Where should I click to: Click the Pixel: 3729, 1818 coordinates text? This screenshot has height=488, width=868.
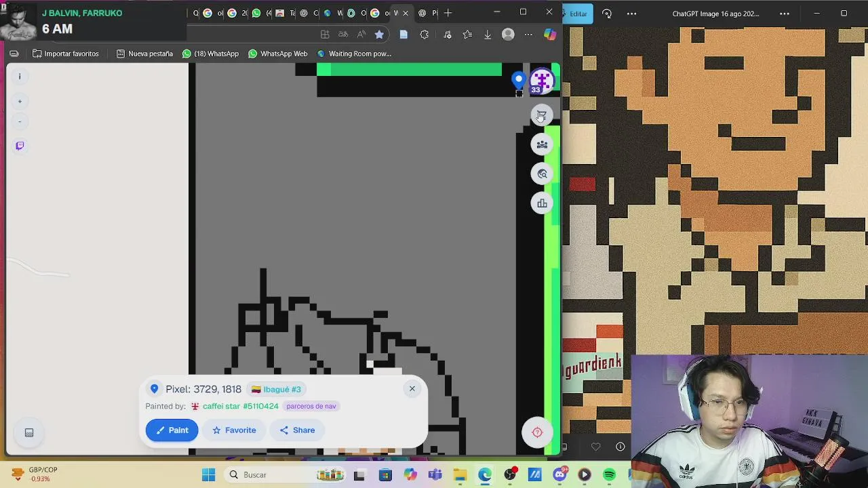(x=203, y=390)
